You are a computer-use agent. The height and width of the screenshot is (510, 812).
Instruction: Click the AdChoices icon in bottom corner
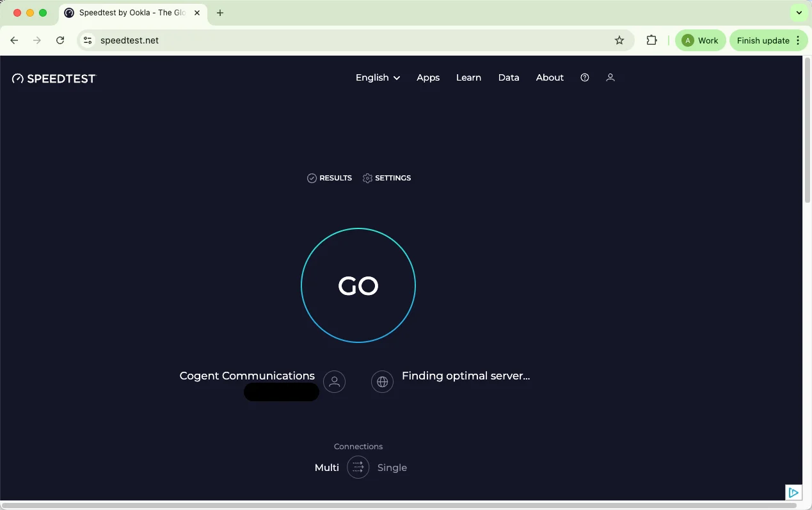point(793,492)
